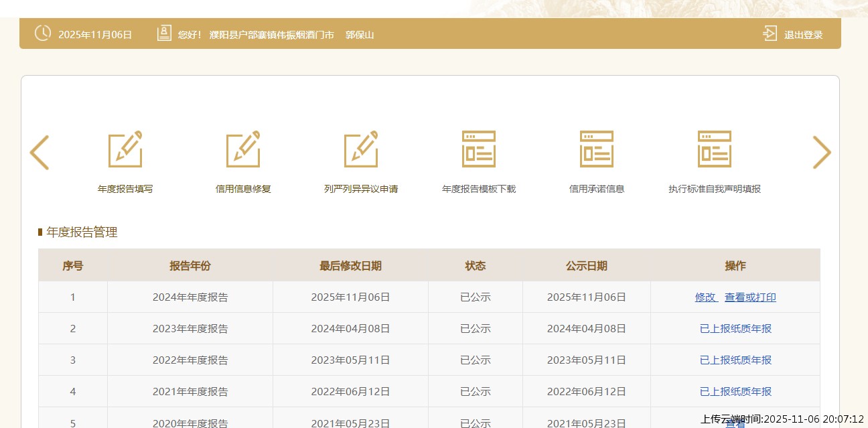This screenshot has width=868, height=428.
Task: Click the 年度报告模板下载 icon
Action: (479, 149)
